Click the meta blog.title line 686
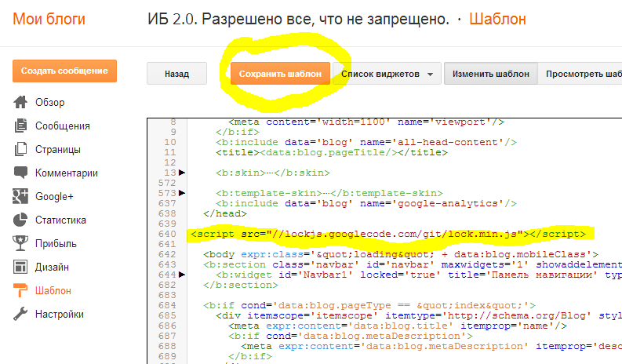 398,326
